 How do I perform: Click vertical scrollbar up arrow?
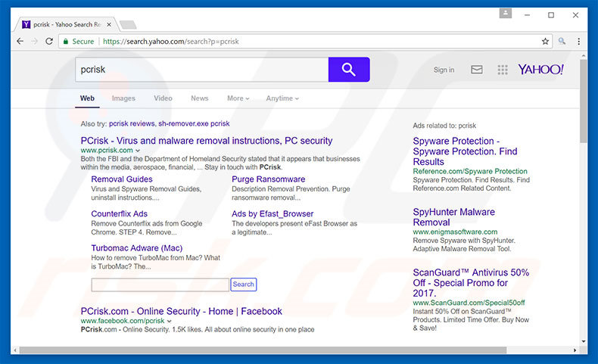coord(584,56)
